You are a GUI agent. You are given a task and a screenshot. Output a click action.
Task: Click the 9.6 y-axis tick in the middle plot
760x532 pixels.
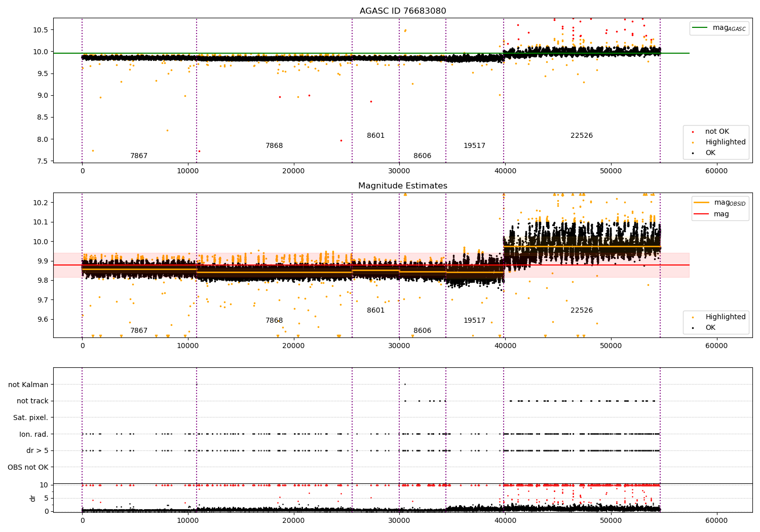(x=43, y=319)
